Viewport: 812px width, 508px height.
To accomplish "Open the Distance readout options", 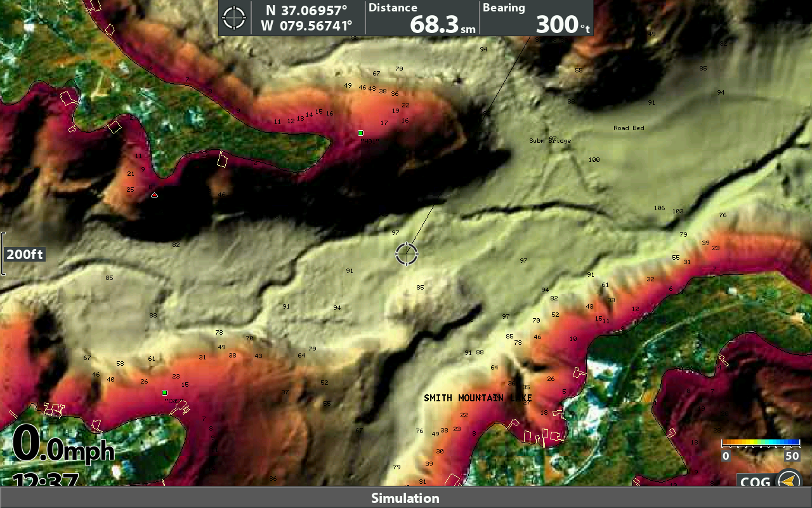I will [x=422, y=18].
